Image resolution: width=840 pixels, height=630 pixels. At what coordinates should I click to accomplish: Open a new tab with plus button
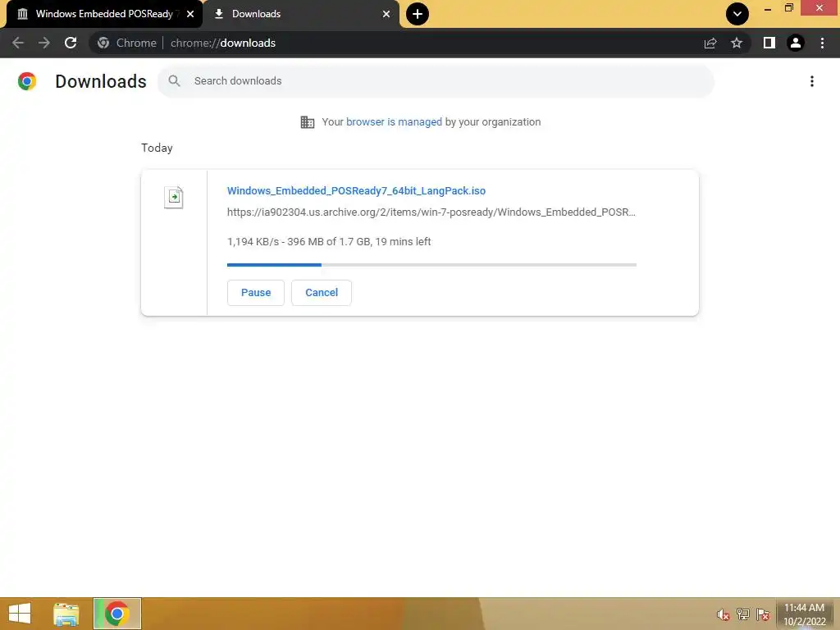[418, 14]
